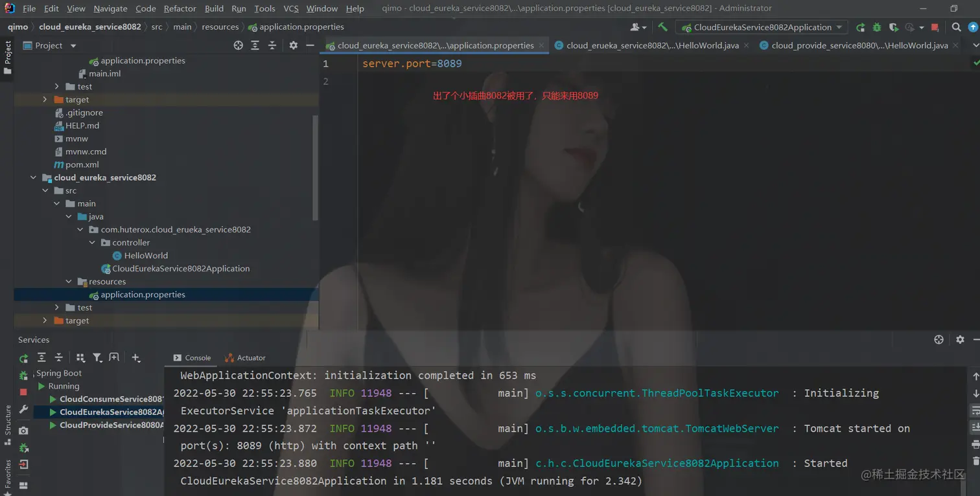
Task: Stop the application with red square in top toolbar
Action: click(x=935, y=27)
